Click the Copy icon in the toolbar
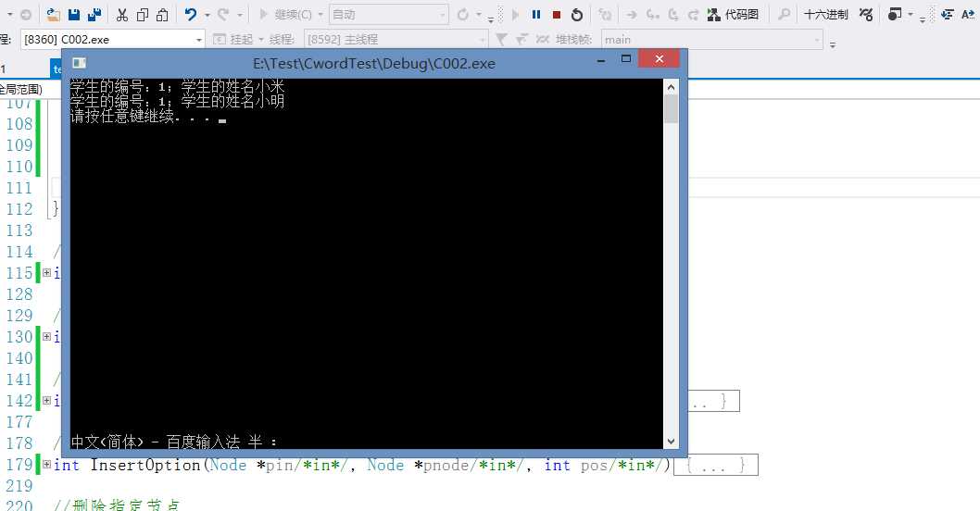Screen dimensions: 980x511 (x=143, y=15)
